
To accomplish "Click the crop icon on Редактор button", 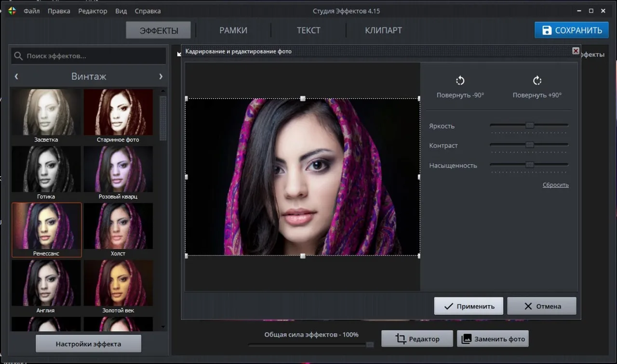I will tap(401, 338).
